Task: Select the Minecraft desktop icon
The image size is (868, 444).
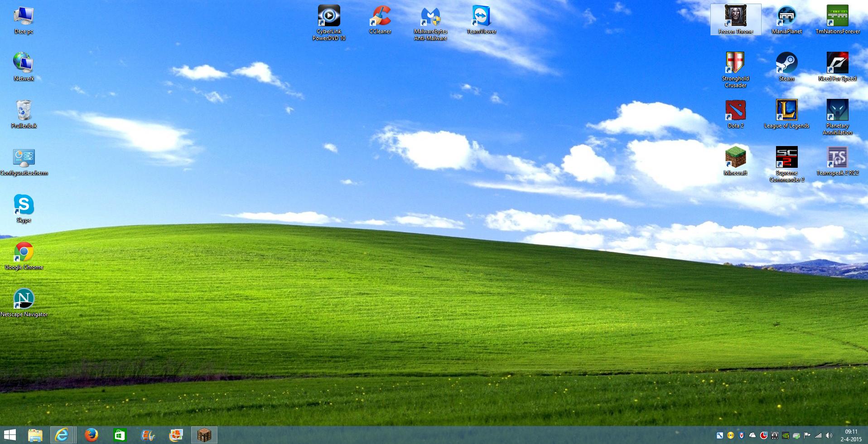Action: [x=735, y=162]
